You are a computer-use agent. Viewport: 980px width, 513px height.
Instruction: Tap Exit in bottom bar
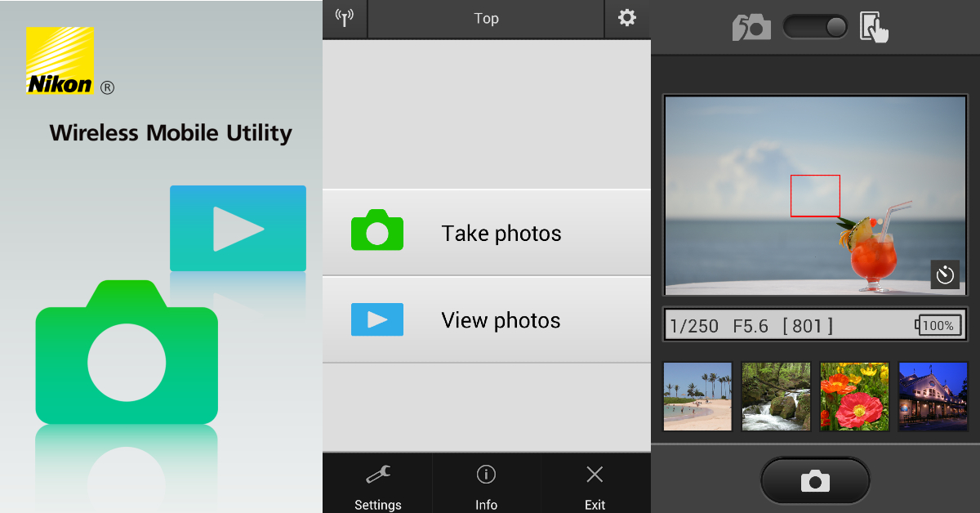[595, 484]
